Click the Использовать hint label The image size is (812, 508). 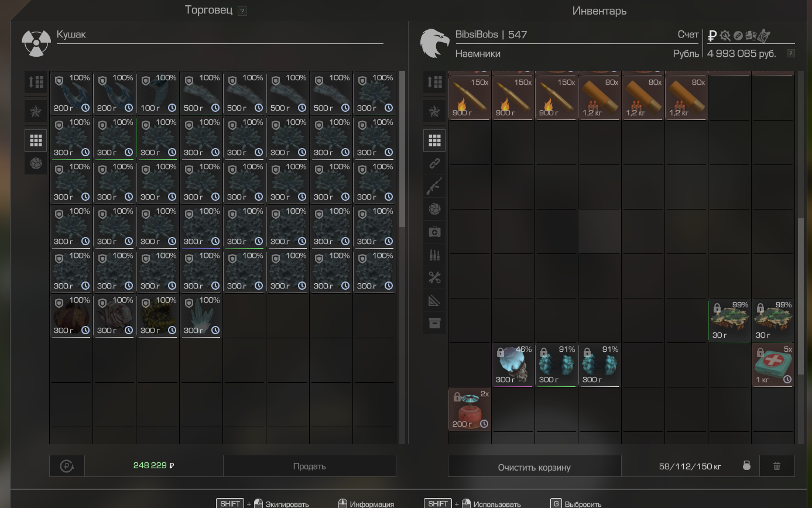click(x=497, y=504)
